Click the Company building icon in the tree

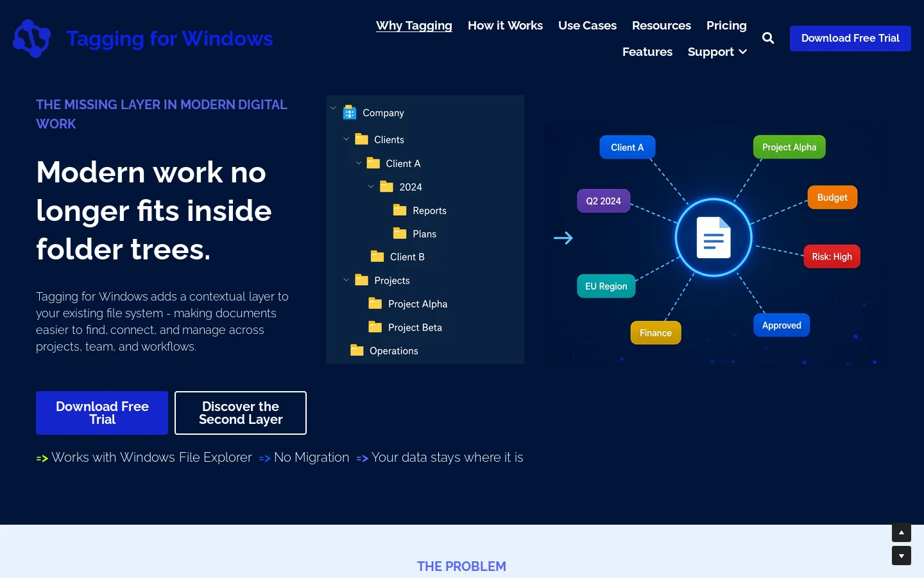click(350, 112)
